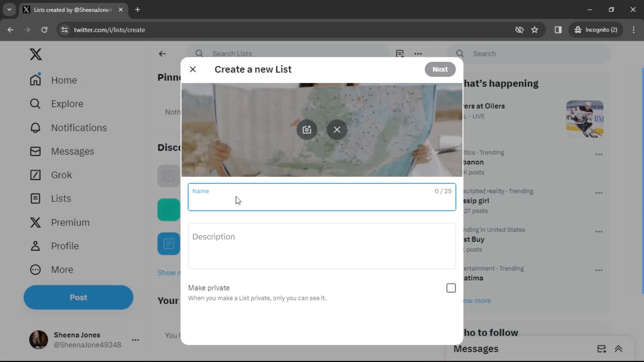Click Show more in Discover section
Image resolution: width=644 pixels, height=362 pixels.
coord(169,273)
